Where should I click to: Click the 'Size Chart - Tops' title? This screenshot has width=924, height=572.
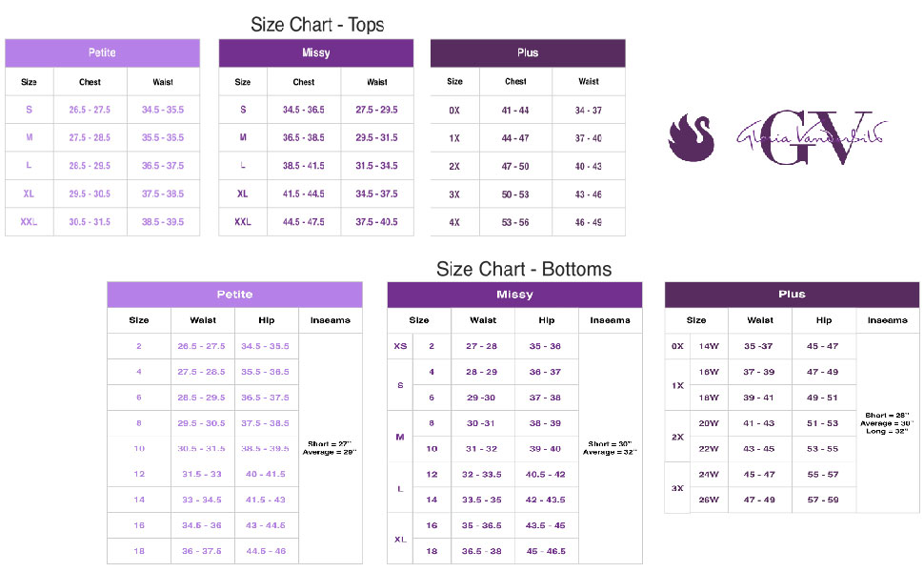click(317, 25)
